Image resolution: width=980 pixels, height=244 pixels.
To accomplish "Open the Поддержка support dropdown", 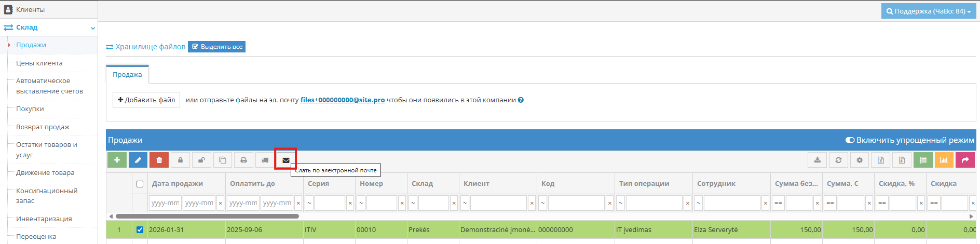I will pos(928,11).
